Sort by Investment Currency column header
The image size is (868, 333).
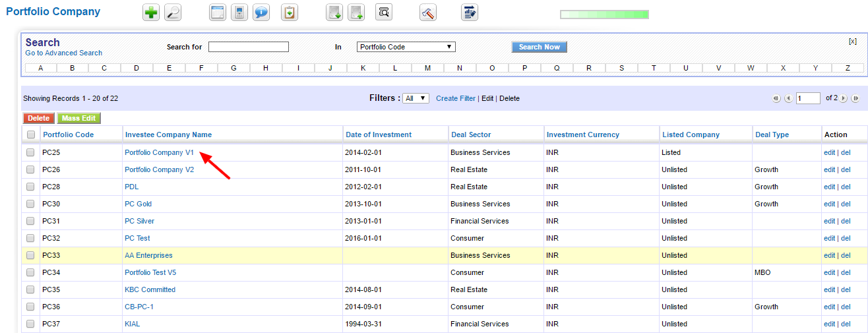point(583,135)
